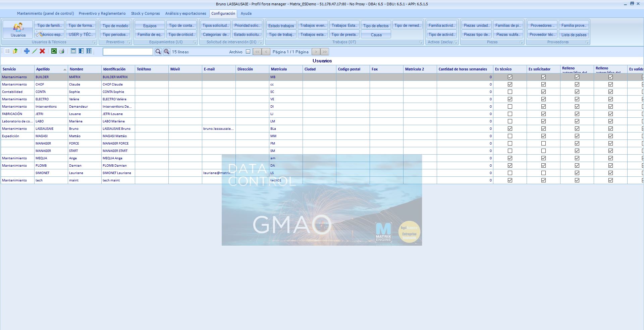644x330 pixels.
Task: Check Es técnico for JETRI Louane
Action: point(510,114)
